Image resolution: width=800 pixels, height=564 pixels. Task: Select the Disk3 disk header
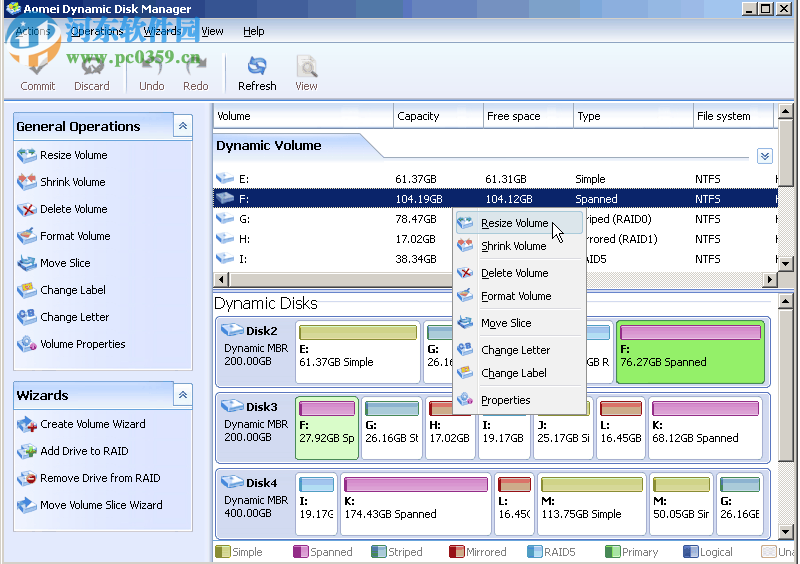(x=256, y=428)
